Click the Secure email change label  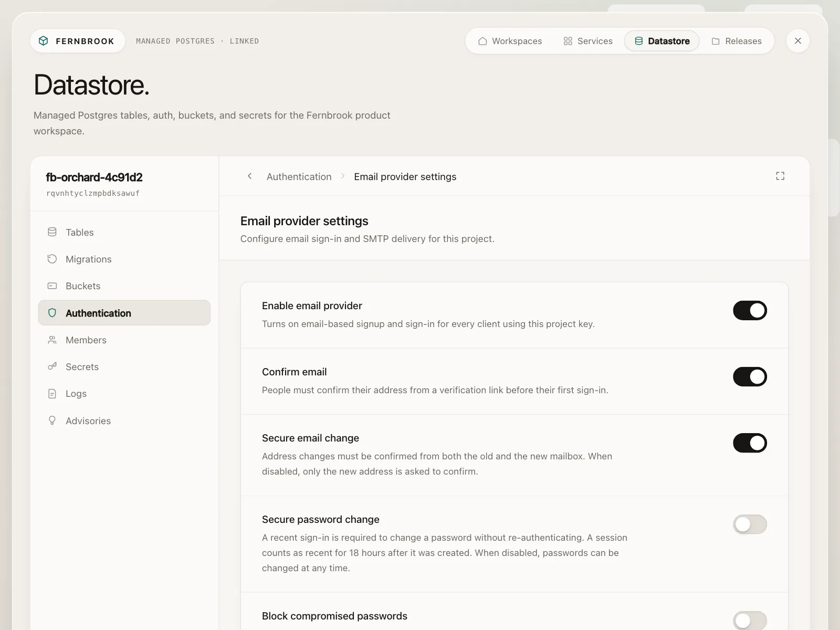(x=310, y=438)
